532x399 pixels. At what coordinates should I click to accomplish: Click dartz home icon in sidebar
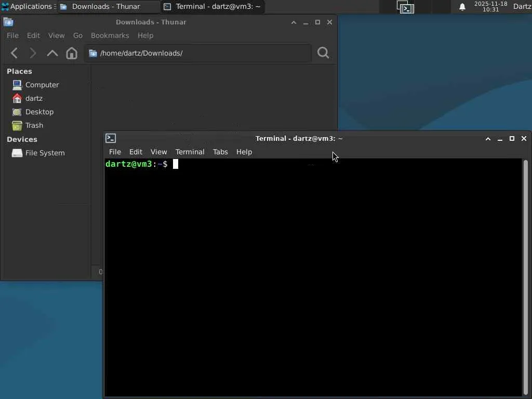coord(17,98)
